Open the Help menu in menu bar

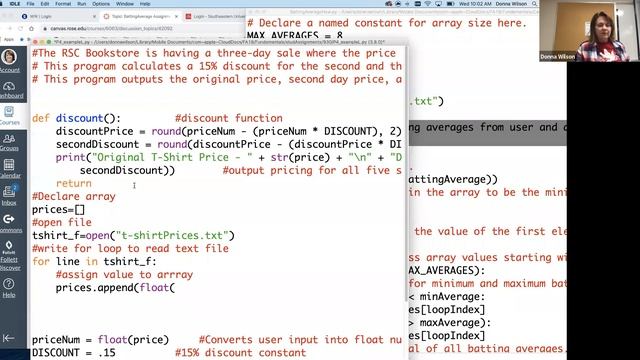point(145,4)
